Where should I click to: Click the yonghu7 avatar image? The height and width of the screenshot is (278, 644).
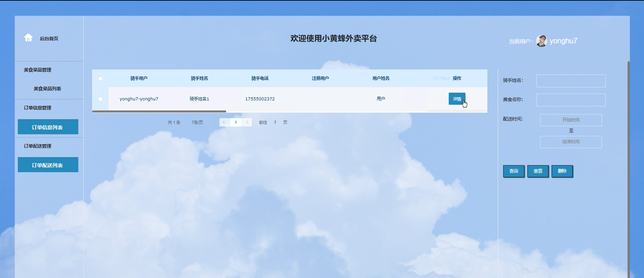click(541, 41)
